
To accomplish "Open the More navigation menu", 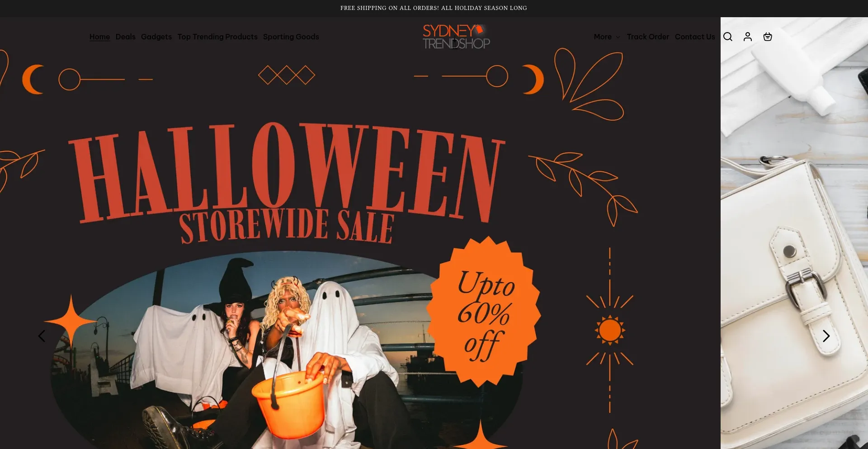I will (x=607, y=37).
